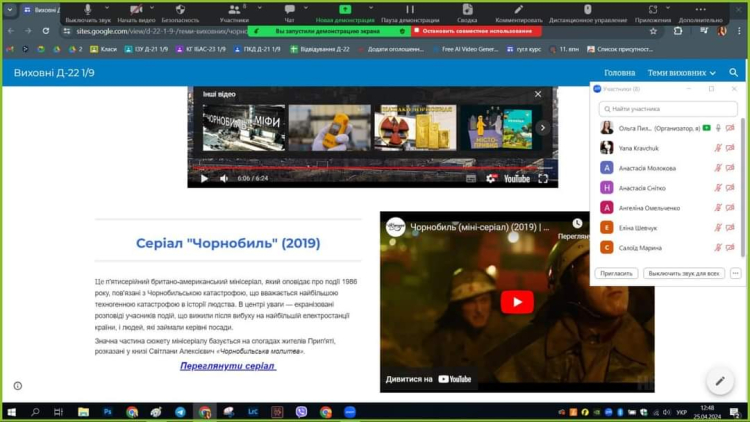Click the 'Переглянути серіал' link
Image resolution: width=750 pixels, height=422 pixels.
pyautogui.click(x=227, y=366)
